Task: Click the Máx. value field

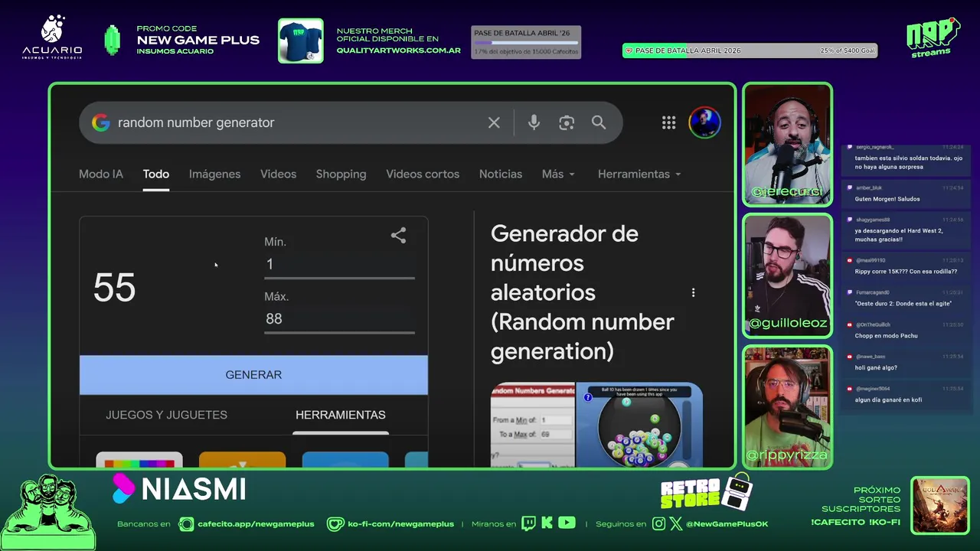Action: (x=339, y=319)
